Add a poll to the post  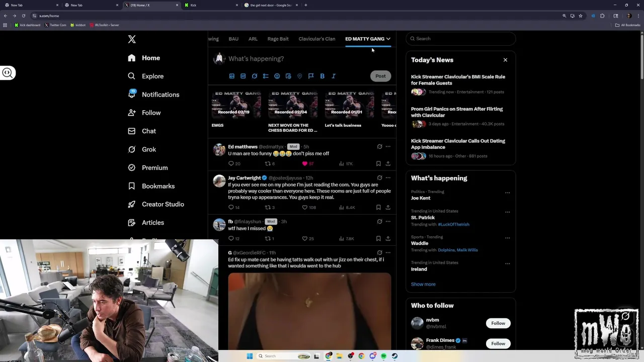266,76
